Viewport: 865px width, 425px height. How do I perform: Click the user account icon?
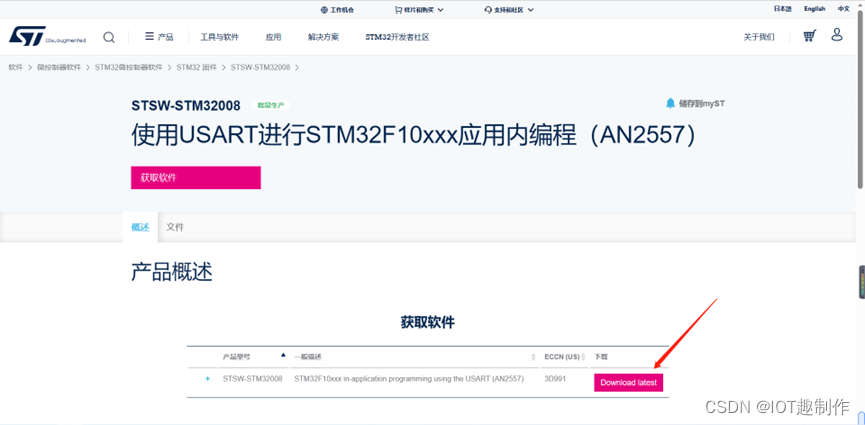[x=837, y=35]
